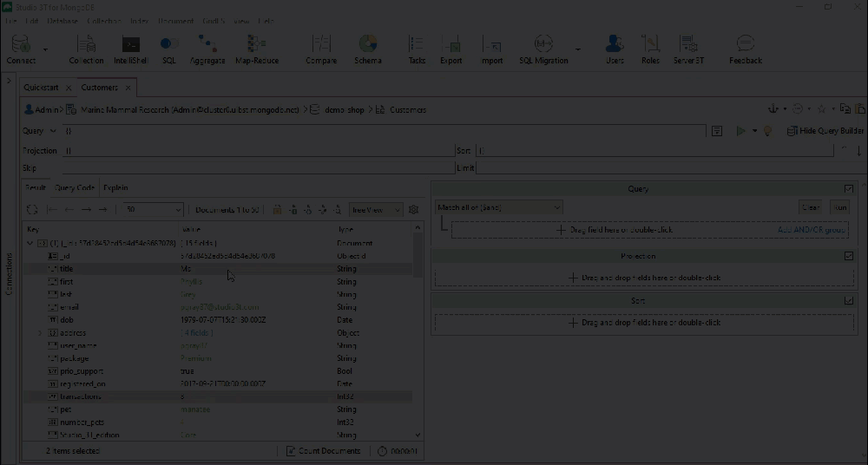
Task: Open the Feedback dialog
Action: point(746,49)
